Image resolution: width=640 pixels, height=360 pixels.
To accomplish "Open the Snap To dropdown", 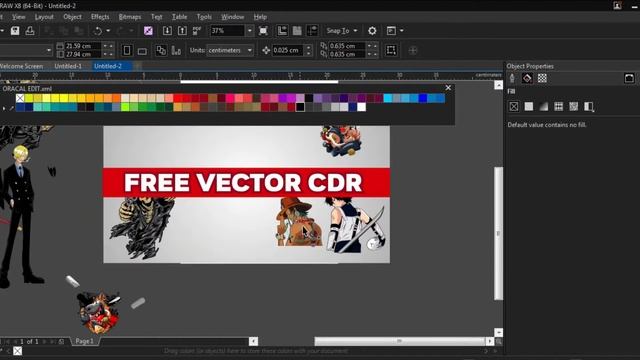I will click(x=342, y=31).
